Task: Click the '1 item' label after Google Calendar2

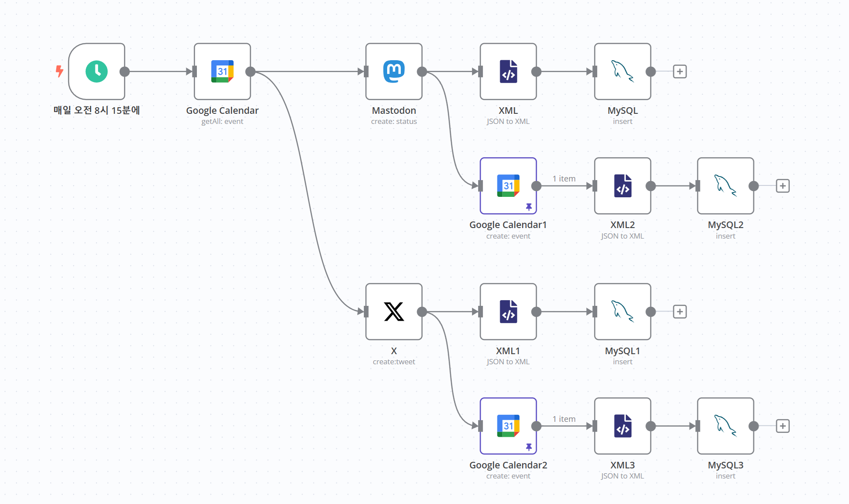Action: coord(564,419)
